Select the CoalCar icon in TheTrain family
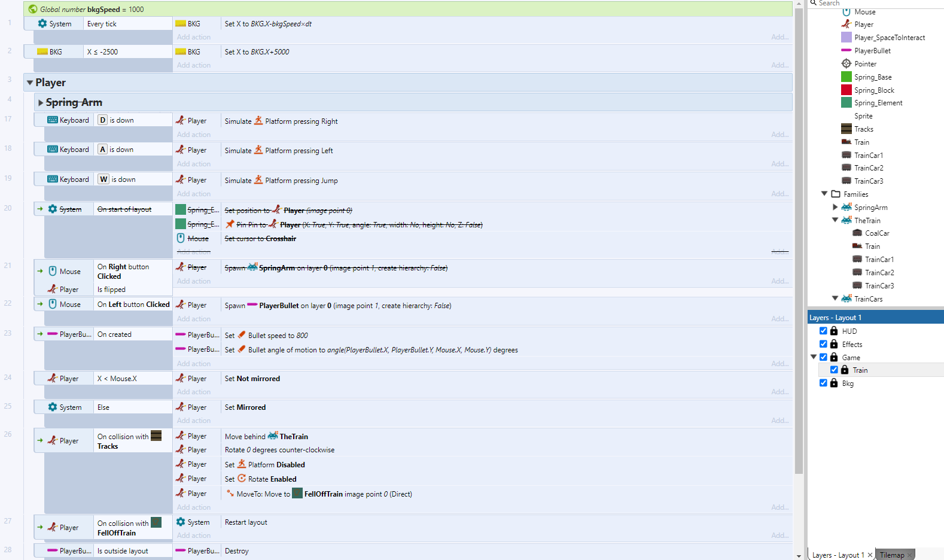Image resolution: width=944 pixels, height=560 pixels. [857, 233]
